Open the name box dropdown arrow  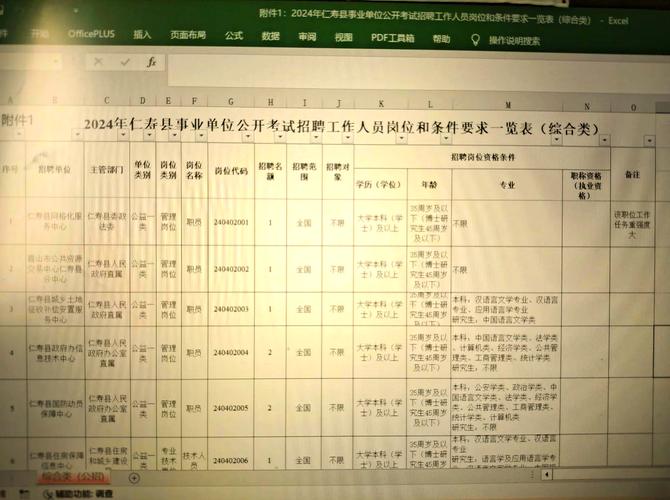click(x=56, y=62)
